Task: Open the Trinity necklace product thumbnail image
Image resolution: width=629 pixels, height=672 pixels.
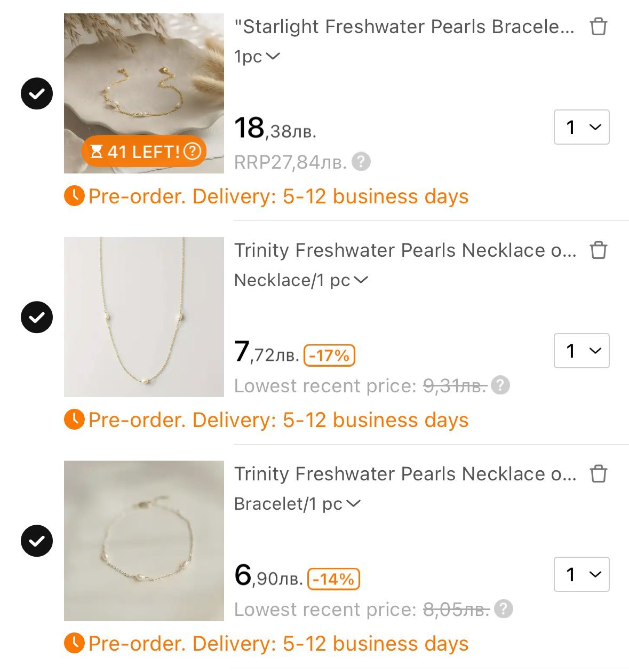Action: (144, 317)
